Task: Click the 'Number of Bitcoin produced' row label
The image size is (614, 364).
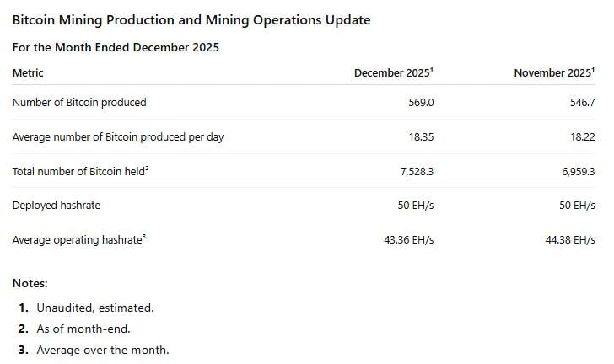Action: pos(79,103)
